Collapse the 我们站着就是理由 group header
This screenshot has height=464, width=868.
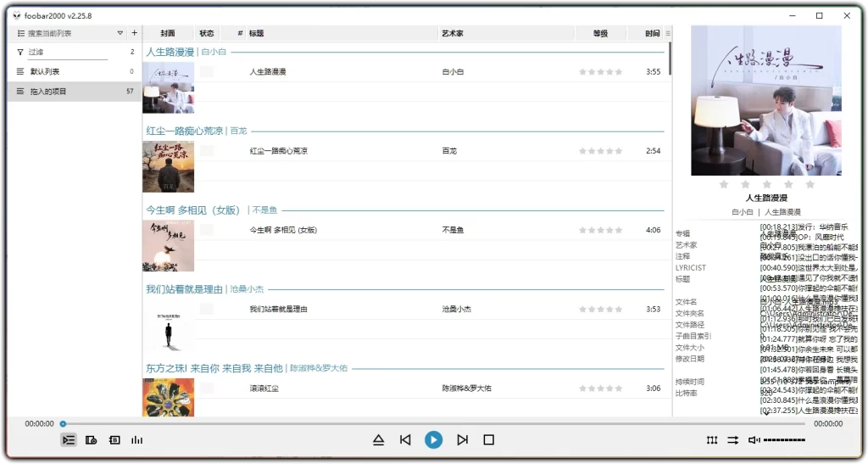pos(405,289)
